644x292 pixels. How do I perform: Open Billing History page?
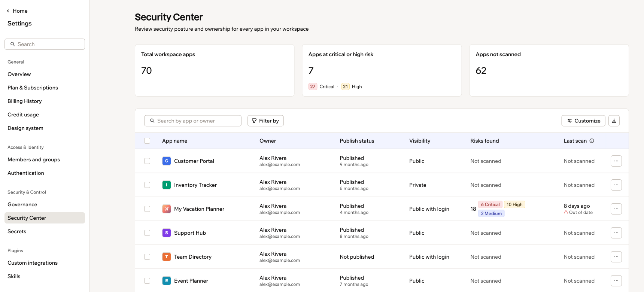point(45,101)
